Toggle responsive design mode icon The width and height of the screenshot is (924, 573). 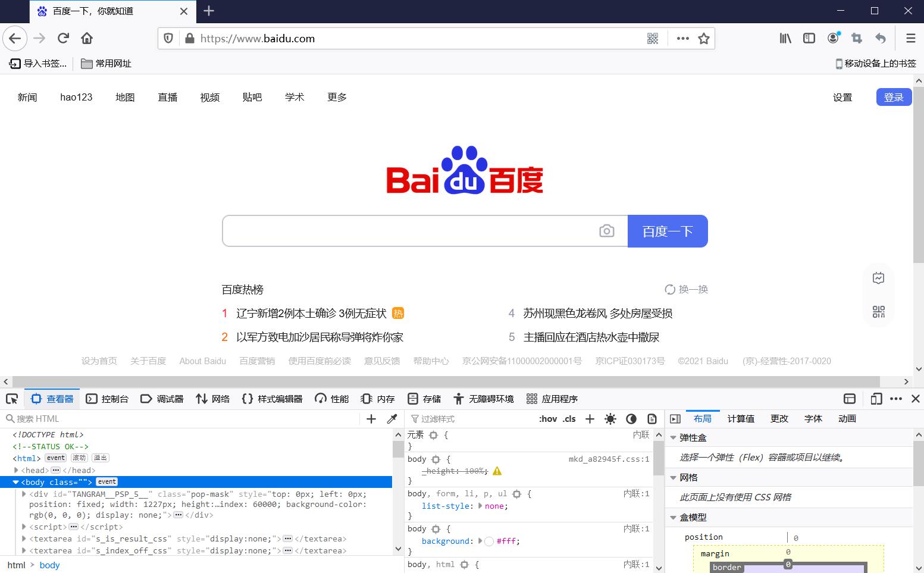[876, 399]
